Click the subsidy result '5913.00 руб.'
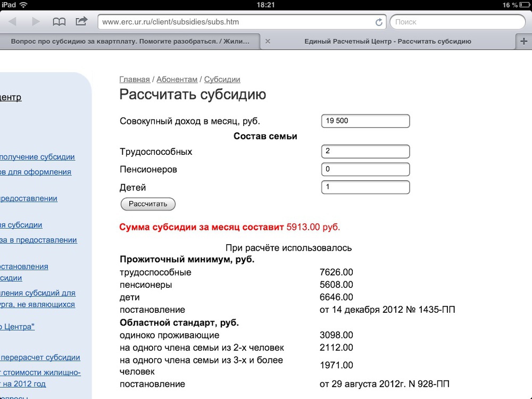This screenshot has width=532, height=399. coord(313,227)
